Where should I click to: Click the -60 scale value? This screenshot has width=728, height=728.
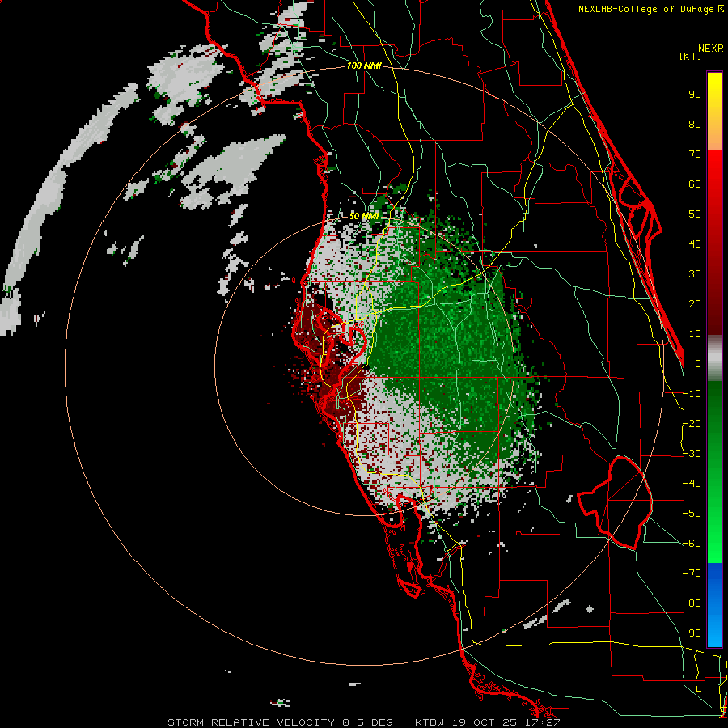(x=692, y=544)
